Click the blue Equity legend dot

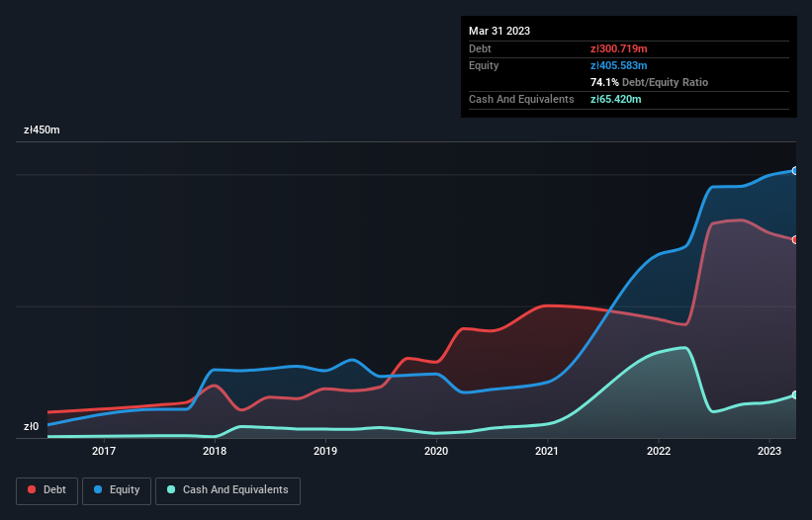(98, 489)
